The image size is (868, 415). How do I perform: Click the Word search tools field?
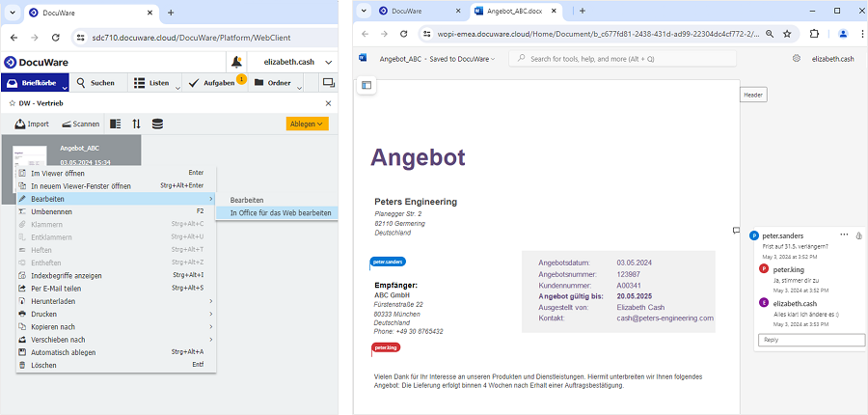pyautogui.click(x=623, y=59)
